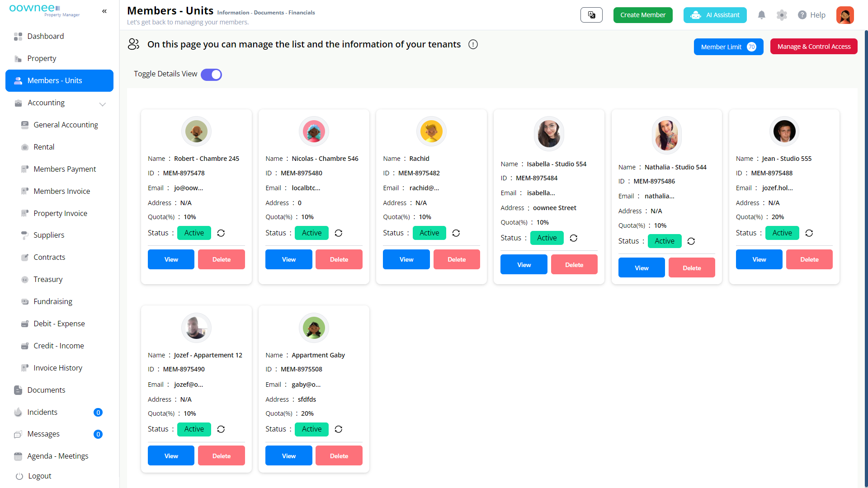Viewport: 868px width, 488px height.
Task: Click View on Appartment Gaby card
Action: tap(289, 456)
